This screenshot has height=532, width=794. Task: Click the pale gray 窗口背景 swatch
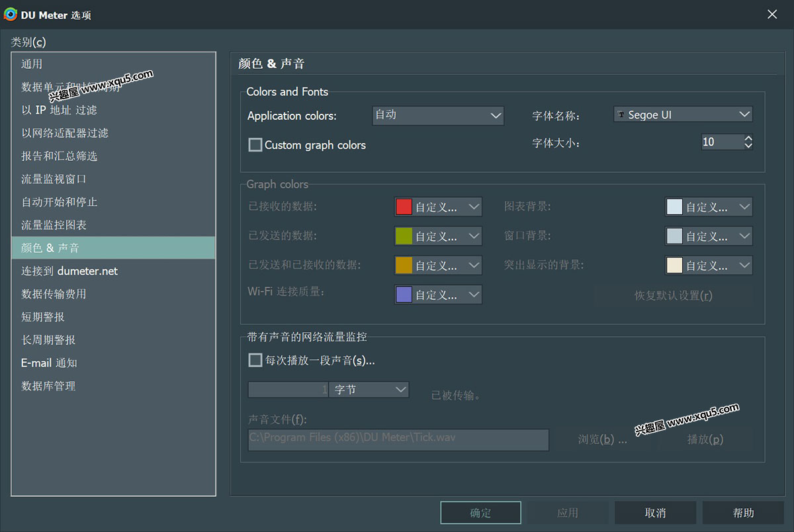pos(674,236)
